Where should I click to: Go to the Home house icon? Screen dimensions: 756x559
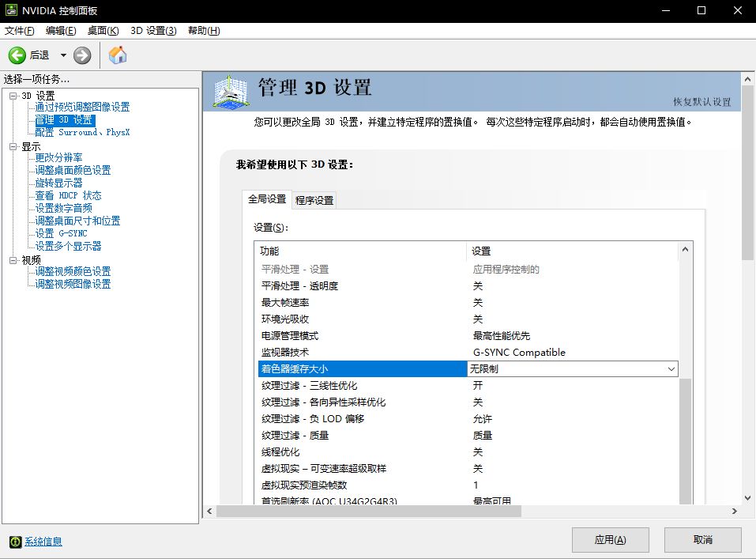pos(118,55)
